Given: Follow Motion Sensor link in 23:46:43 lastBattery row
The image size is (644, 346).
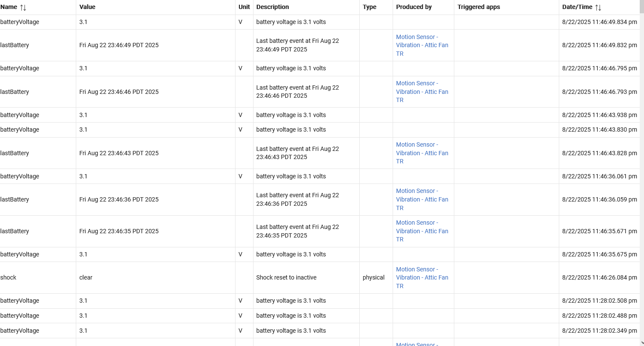Looking at the screenshot, I should click(x=422, y=153).
